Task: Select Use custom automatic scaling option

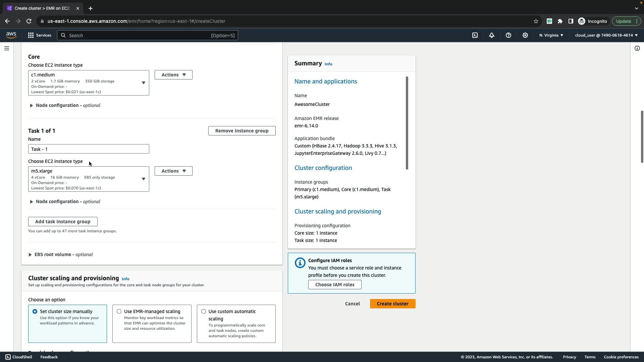Action: coord(204,311)
